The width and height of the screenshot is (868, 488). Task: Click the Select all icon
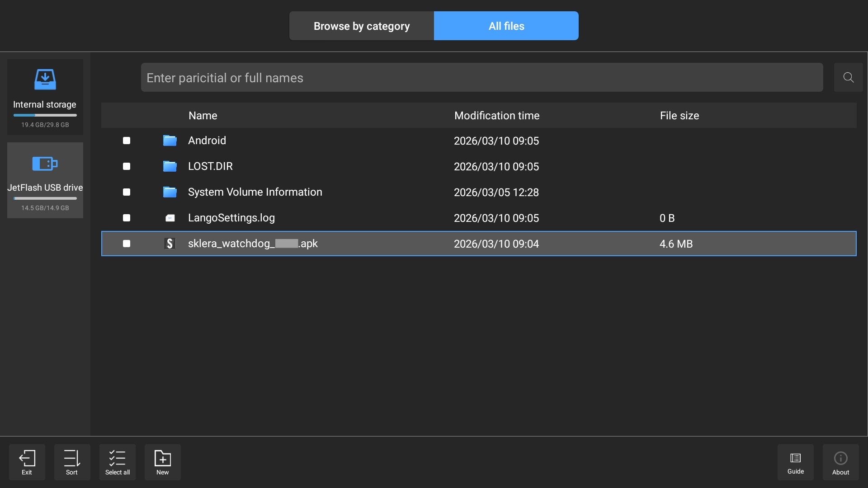pos(117,462)
